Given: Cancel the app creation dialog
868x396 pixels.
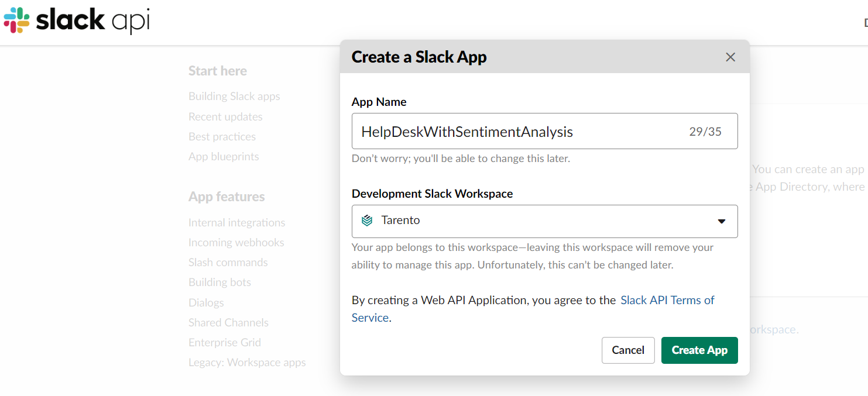Looking at the screenshot, I should click(628, 350).
